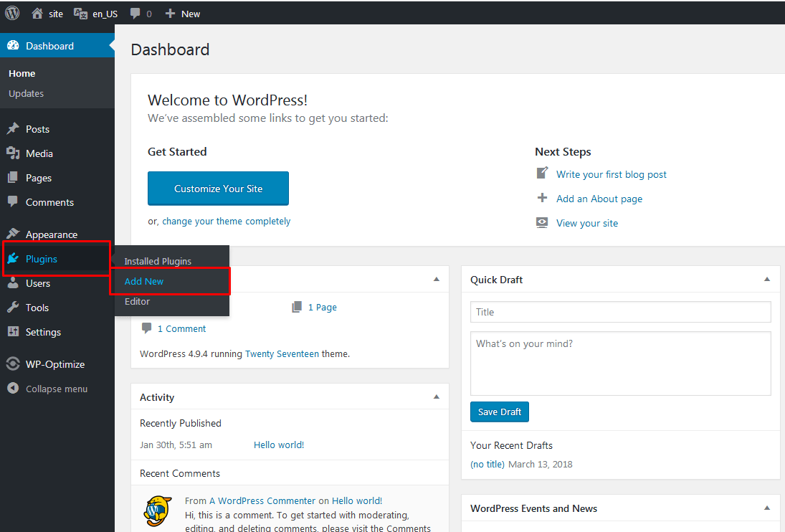Focus the Quick Draft Title field

[x=621, y=312]
